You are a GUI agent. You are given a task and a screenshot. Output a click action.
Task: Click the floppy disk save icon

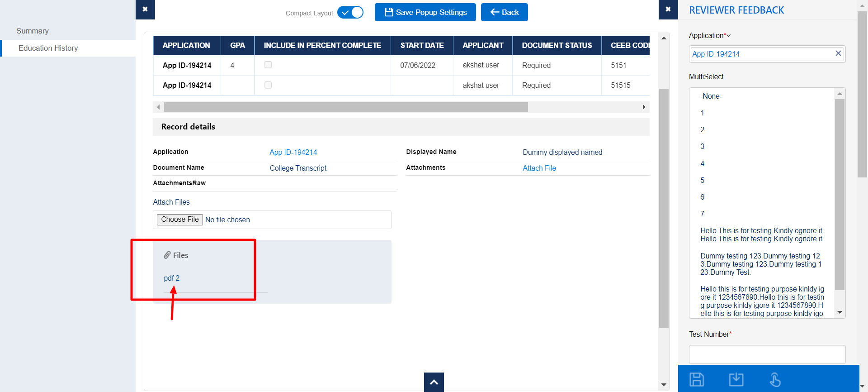point(696,379)
